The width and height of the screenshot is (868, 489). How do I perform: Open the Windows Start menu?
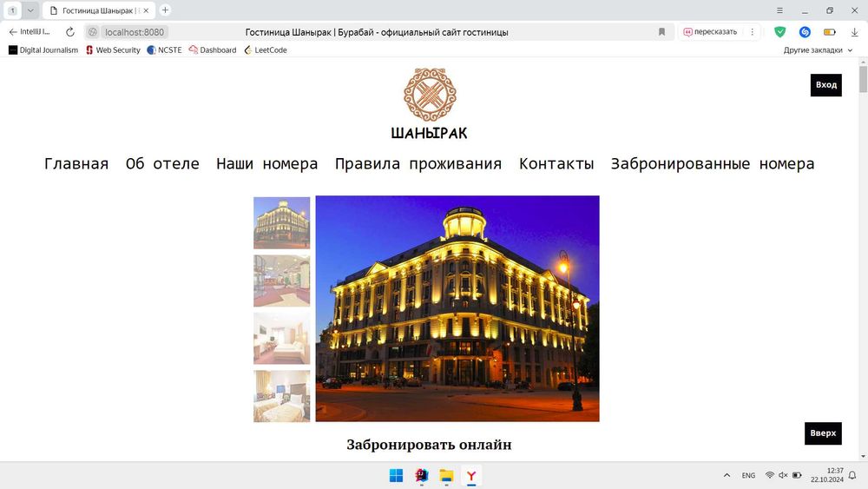(x=397, y=476)
